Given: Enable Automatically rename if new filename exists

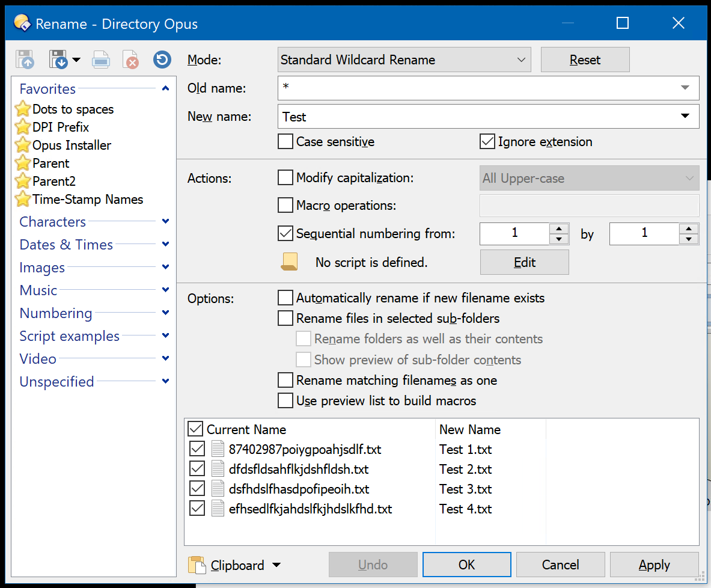Looking at the screenshot, I should click(285, 298).
